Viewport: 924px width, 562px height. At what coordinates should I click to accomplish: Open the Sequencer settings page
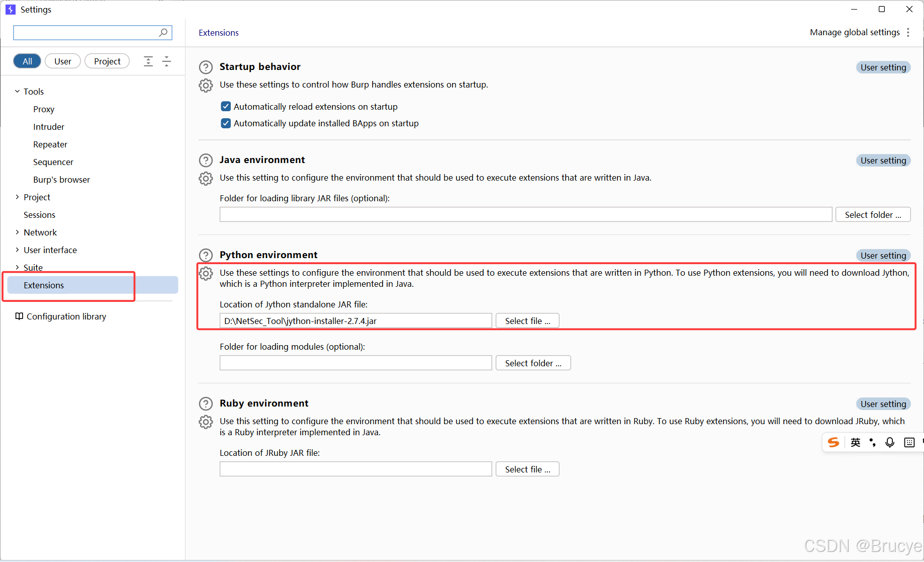53,162
